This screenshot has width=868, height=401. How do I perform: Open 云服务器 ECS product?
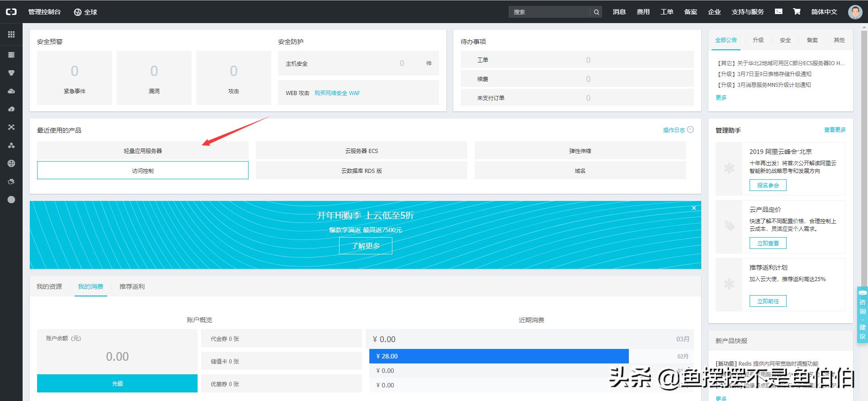tap(362, 151)
